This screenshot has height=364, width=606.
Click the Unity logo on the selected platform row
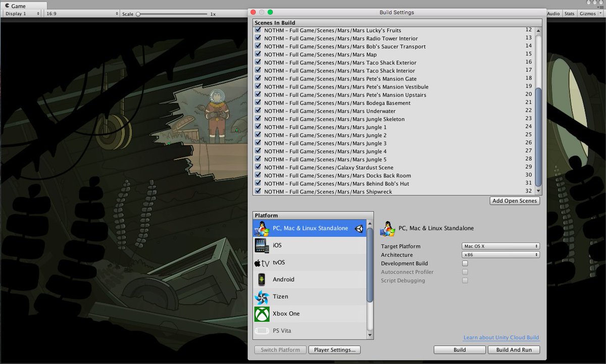coord(359,228)
